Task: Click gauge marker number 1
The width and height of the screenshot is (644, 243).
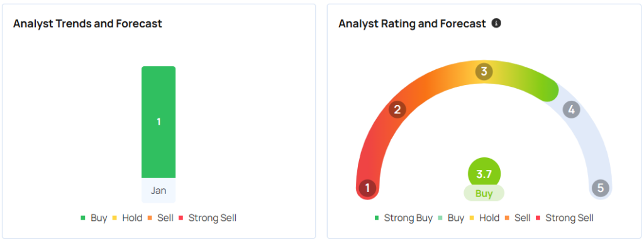Action: (367, 188)
